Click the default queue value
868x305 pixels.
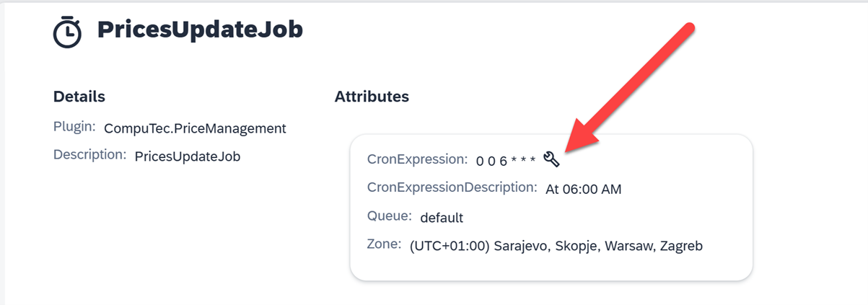click(442, 218)
